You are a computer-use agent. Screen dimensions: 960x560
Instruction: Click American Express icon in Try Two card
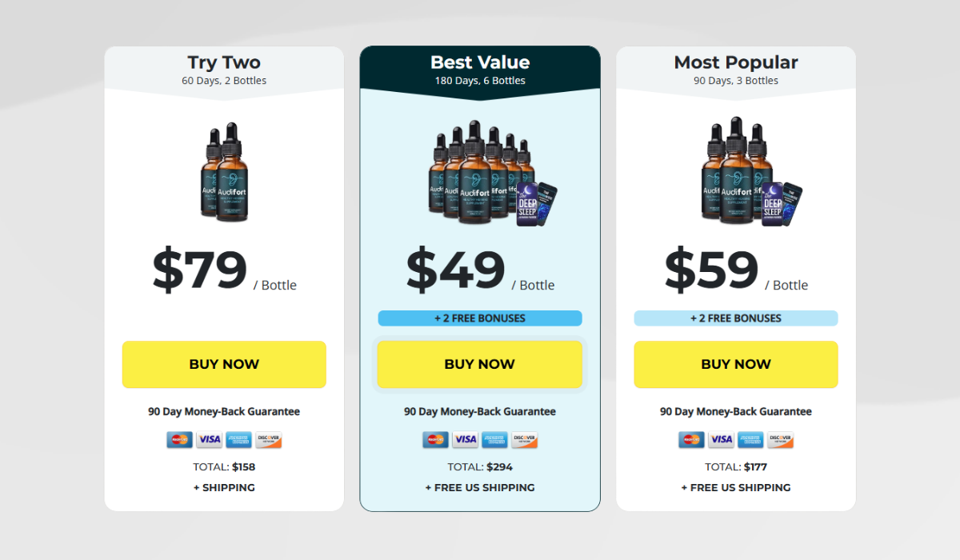[x=238, y=439]
